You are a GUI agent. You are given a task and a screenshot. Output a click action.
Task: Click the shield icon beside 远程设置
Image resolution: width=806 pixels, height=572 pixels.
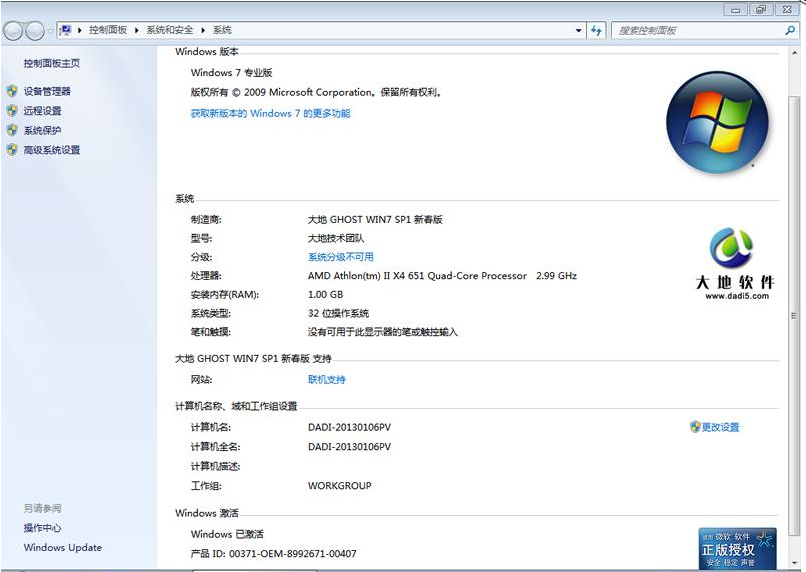12,111
